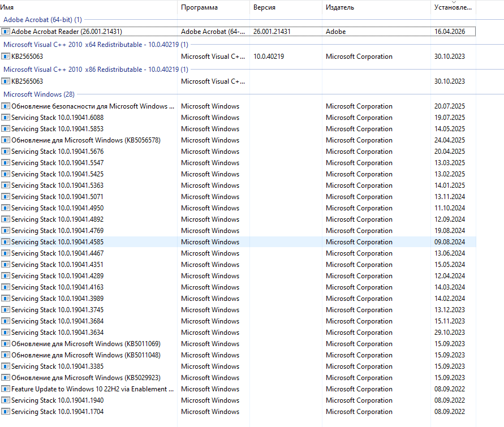Choose the Servicing Stack 10.0.19041.4950 entry
504x427 pixels.
(58, 208)
